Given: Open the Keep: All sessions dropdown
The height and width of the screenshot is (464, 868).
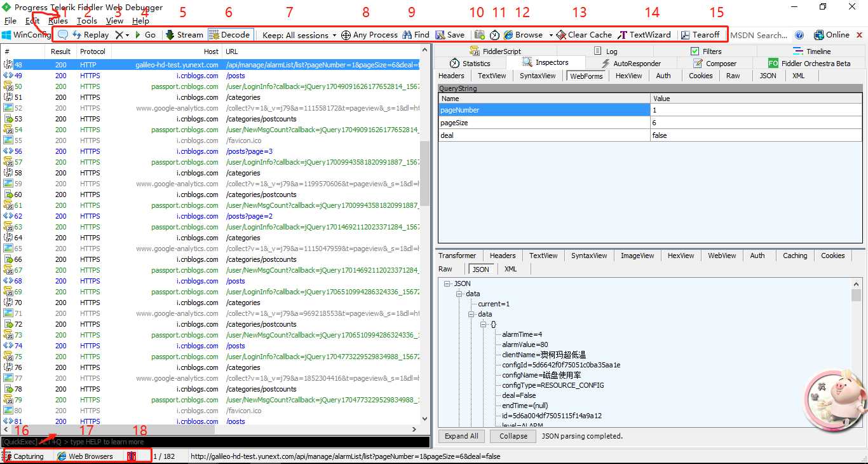Looking at the screenshot, I should click(x=299, y=35).
